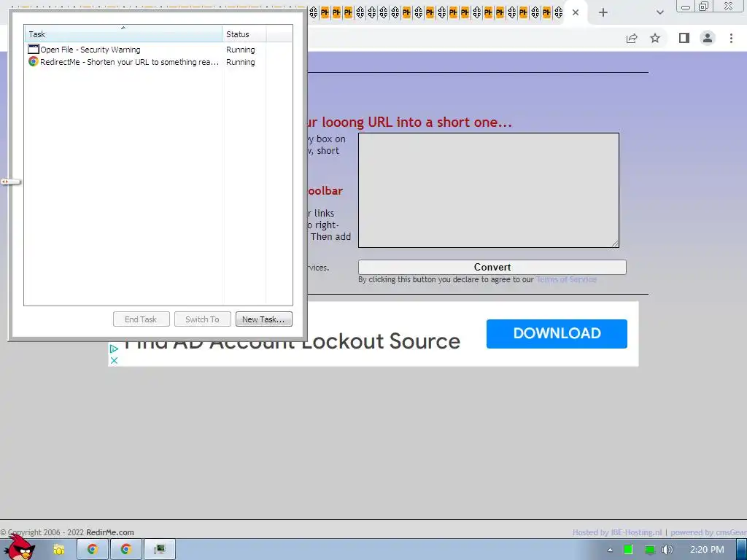Open the file explorer taskbar icon
The image size is (747, 560).
coord(58,550)
